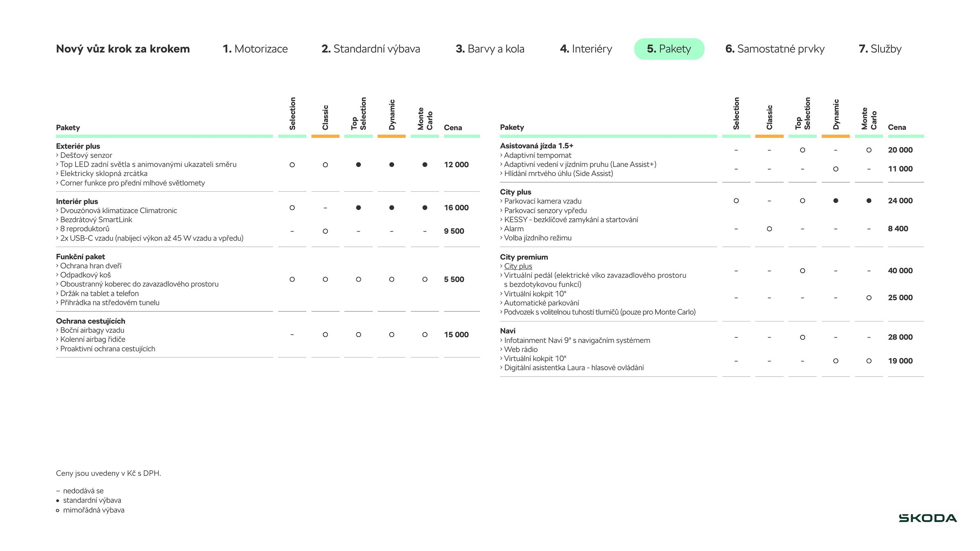Open the 4. Interiéry section
This screenshot has width=980, height=551.
586,49
